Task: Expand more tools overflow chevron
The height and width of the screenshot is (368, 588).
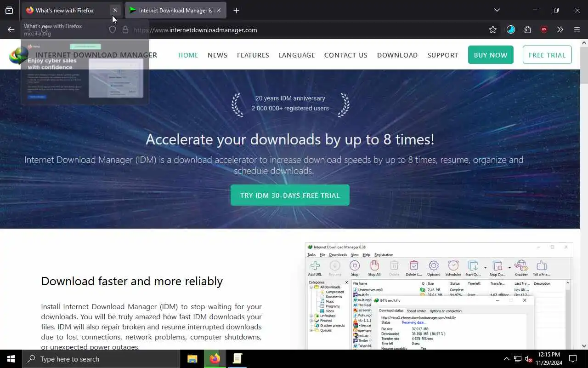Action: [x=560, y=30]
